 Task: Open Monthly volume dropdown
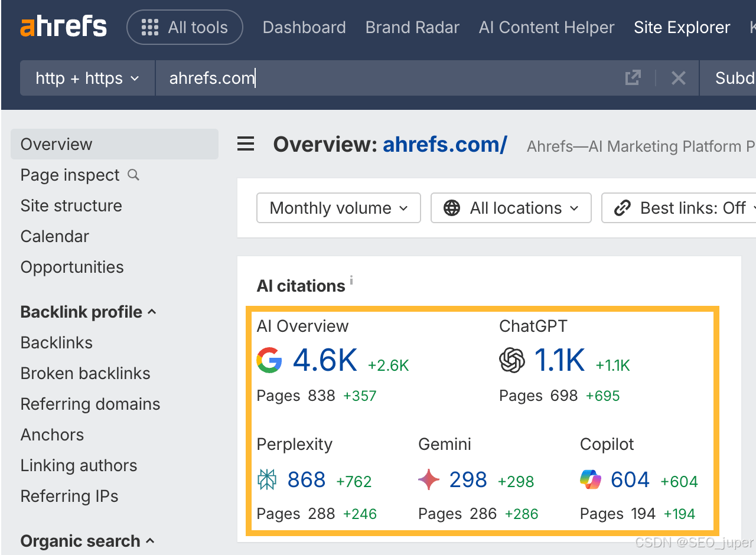coord(338,208)
